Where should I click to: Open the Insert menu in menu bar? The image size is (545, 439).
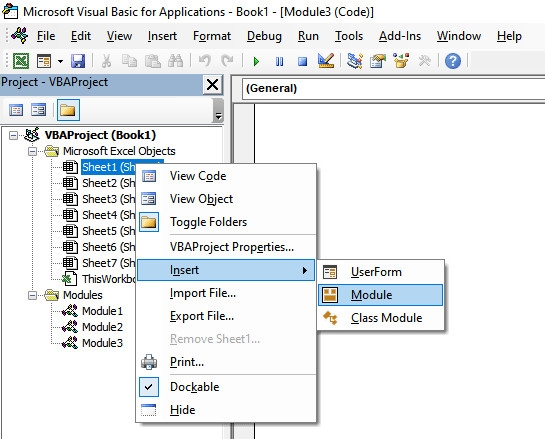[162, 36]
